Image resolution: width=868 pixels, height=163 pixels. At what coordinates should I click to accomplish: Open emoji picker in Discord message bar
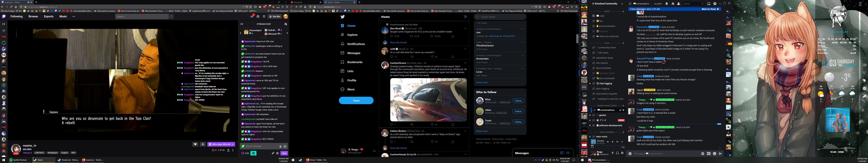[x=715, y=153]
